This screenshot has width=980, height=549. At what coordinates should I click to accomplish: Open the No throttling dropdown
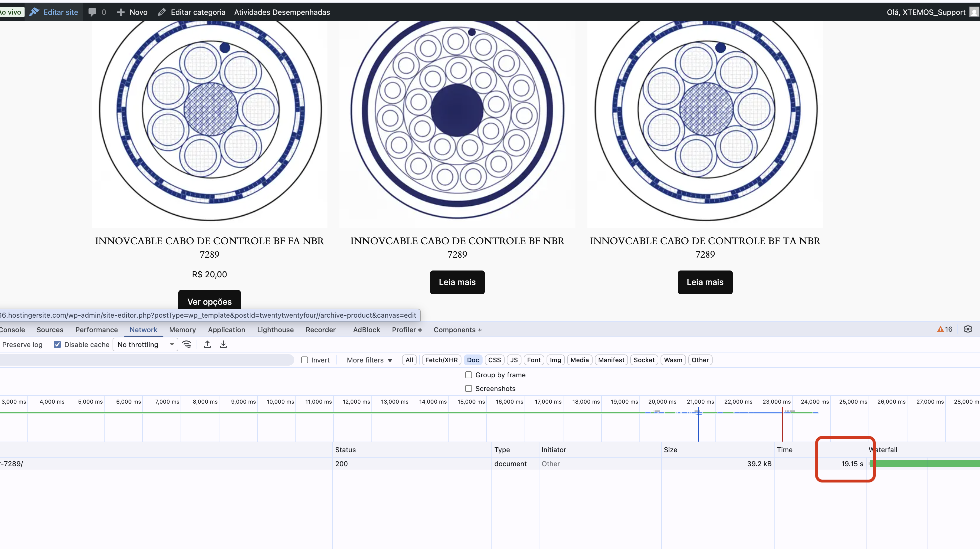point(145,344)
